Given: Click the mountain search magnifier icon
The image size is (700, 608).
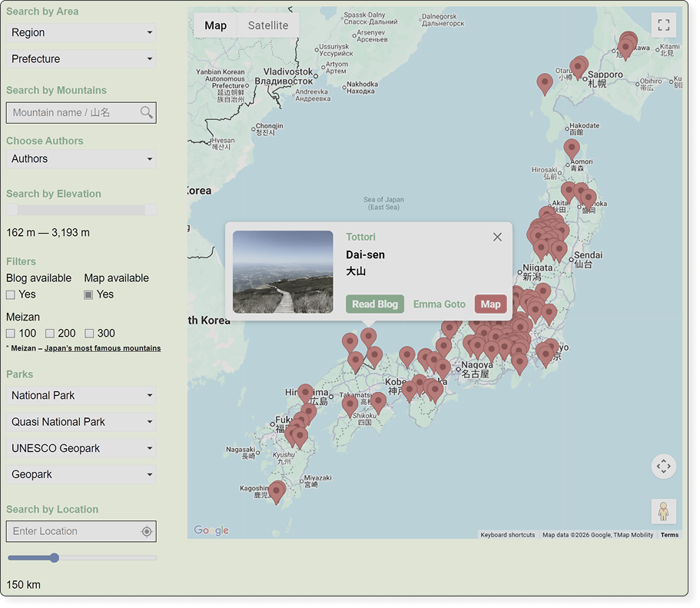Looking at the screenshot, I should point(146,113).
